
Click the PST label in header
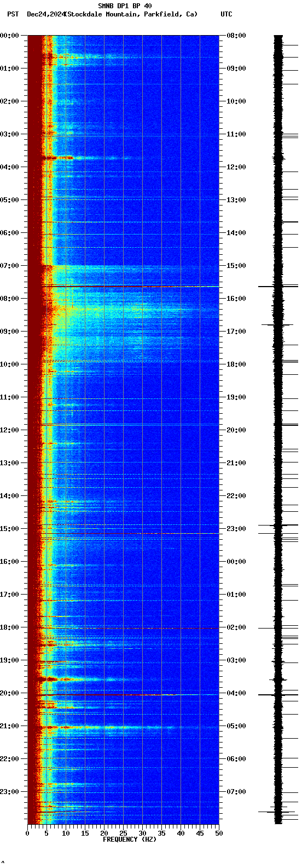(13, 14)
